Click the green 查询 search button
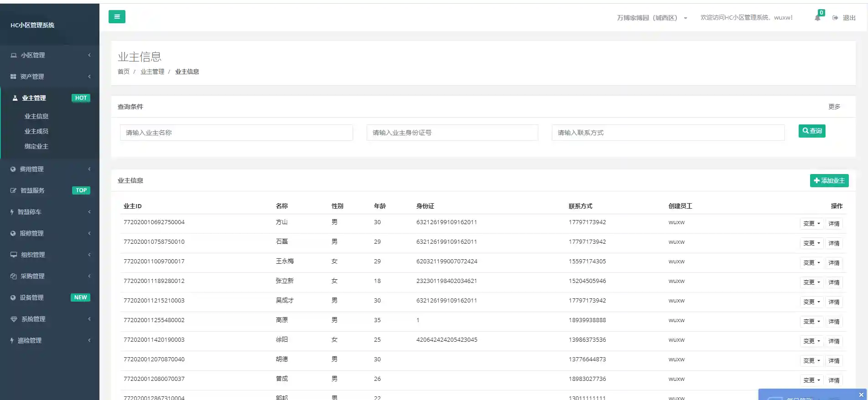 [811, 131]
